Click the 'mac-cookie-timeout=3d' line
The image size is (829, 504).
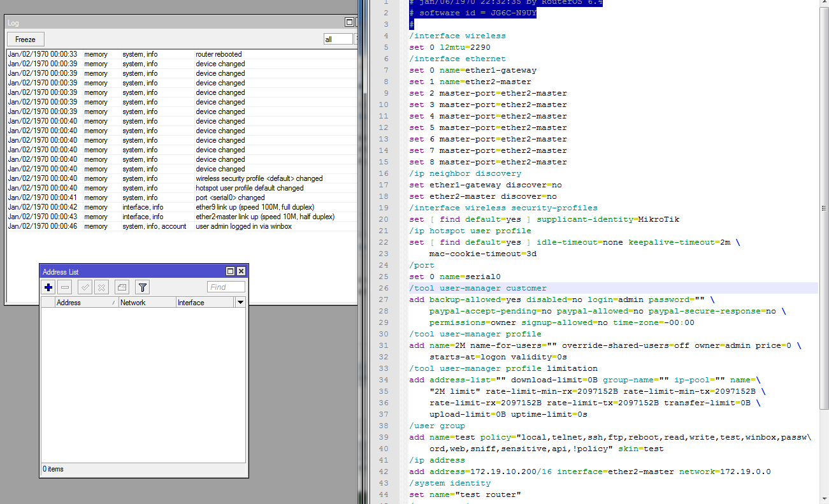483,254
